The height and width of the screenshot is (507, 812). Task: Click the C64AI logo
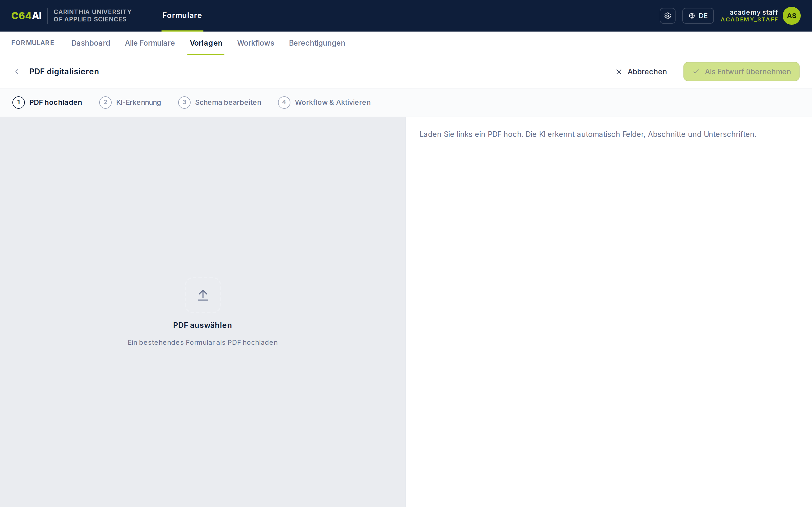tap(27, 16)
